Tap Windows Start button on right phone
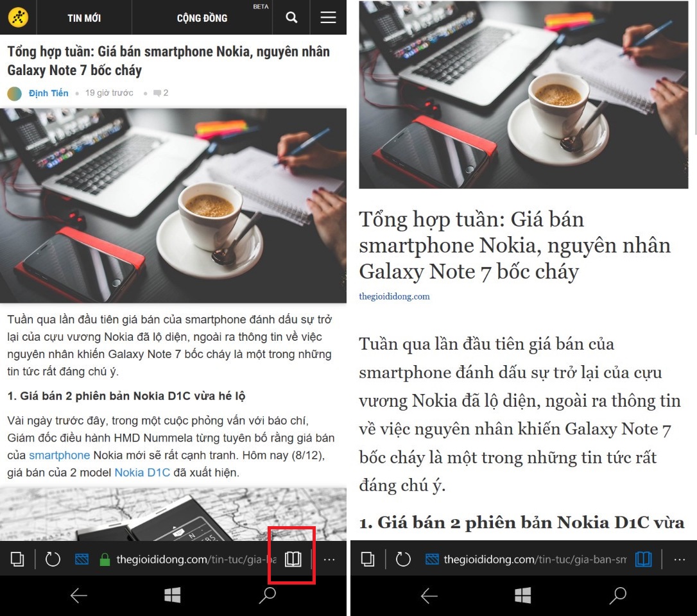This screenshot has height=616, width=697. [x=522, y=595]
